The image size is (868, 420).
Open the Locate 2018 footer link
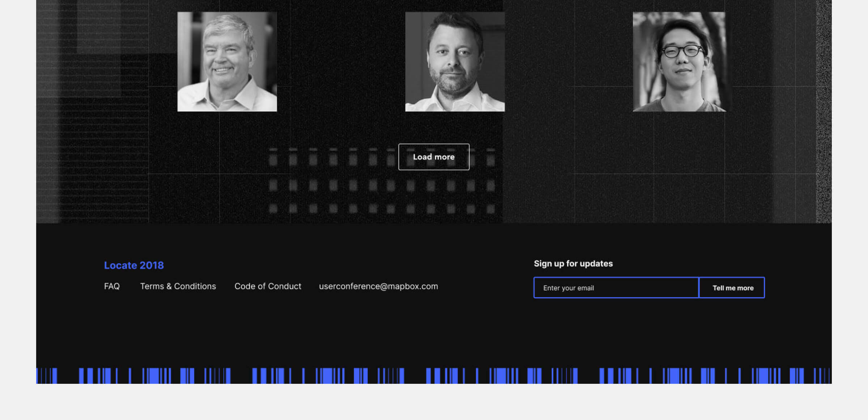tap(134, 265)
